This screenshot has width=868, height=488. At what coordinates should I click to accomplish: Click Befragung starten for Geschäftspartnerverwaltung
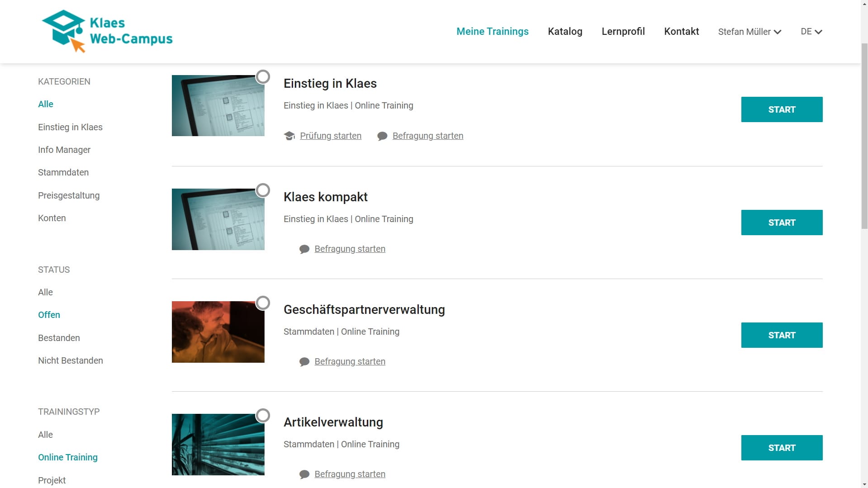[350, 361]
